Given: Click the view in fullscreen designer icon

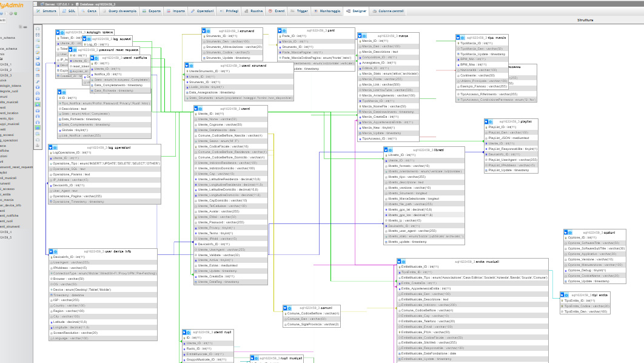Looking at the screenshot, I should click(x=38, y=35).
